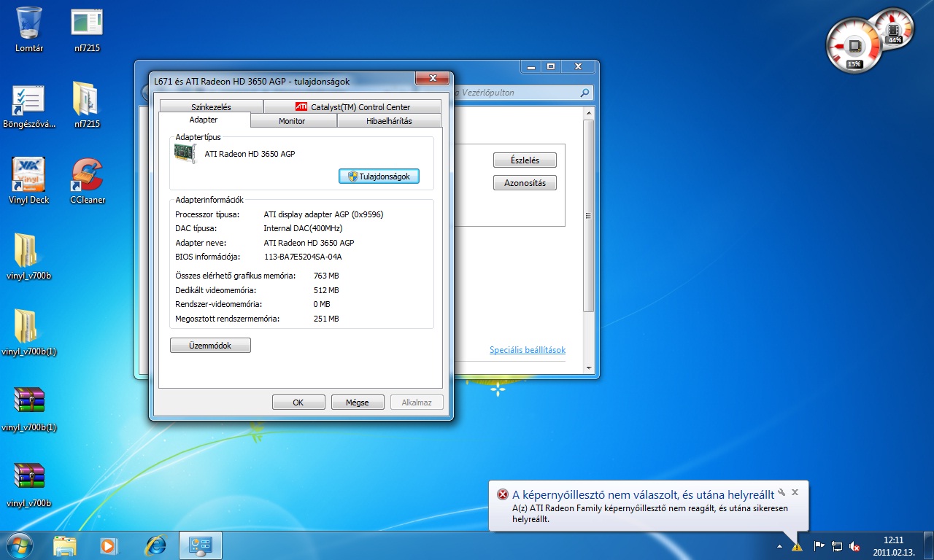Click the muted speaker volume icon
Screen dimensions: 934x560
[854, 546]
